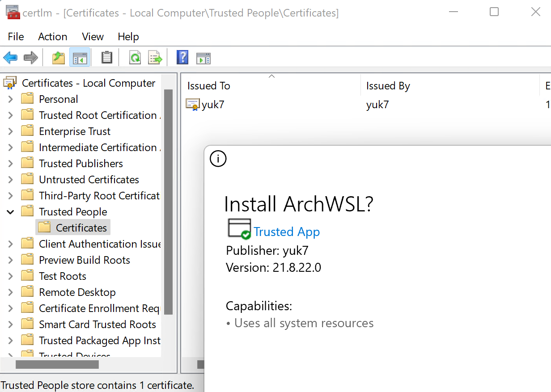Click the Export List icon
Screen dimensions: 551x392
(155, 57)
